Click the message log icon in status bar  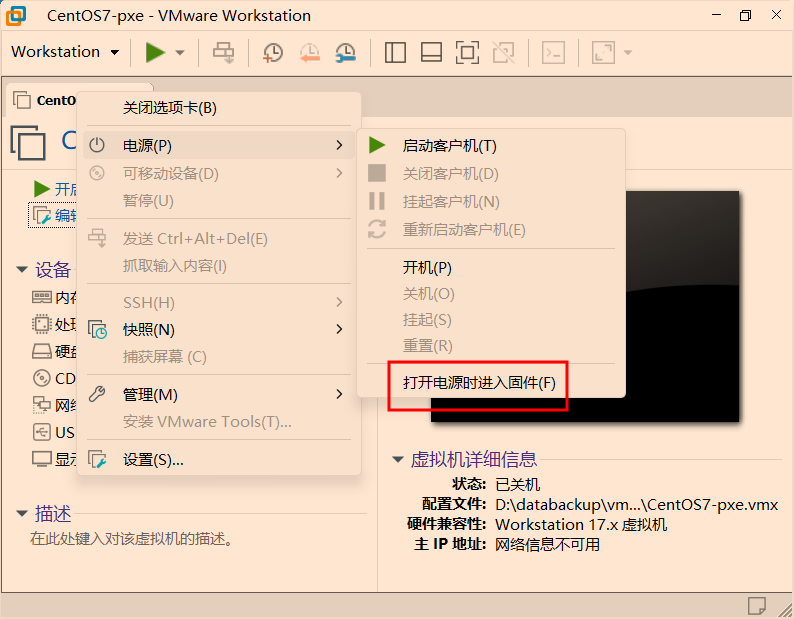tap(757, 606)
